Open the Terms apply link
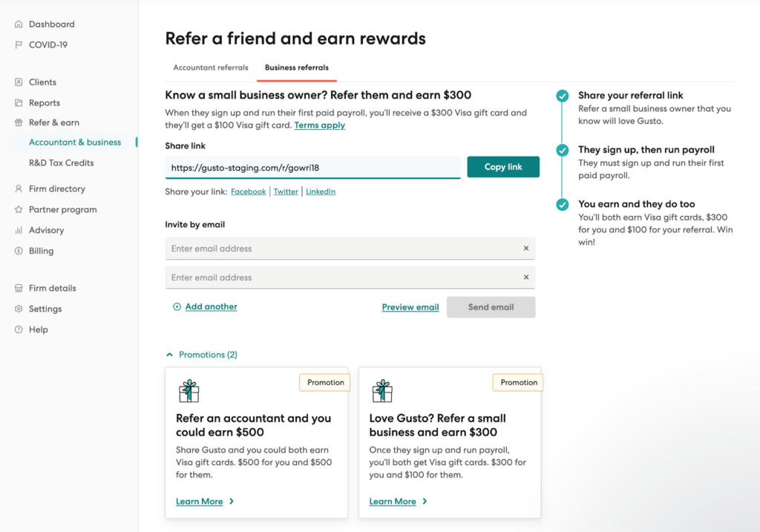The width and height of the screenshot is (760, 532). [x=319, y=125]
